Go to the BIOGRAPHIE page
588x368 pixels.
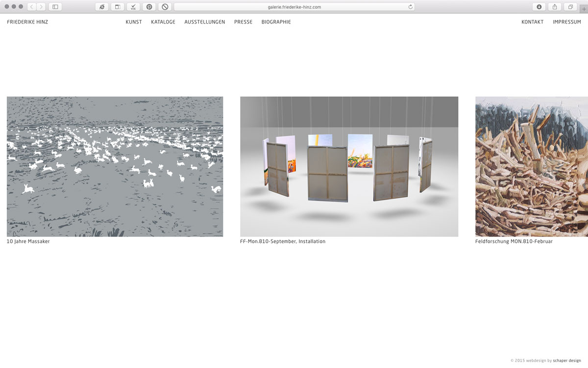pos(276,22)
